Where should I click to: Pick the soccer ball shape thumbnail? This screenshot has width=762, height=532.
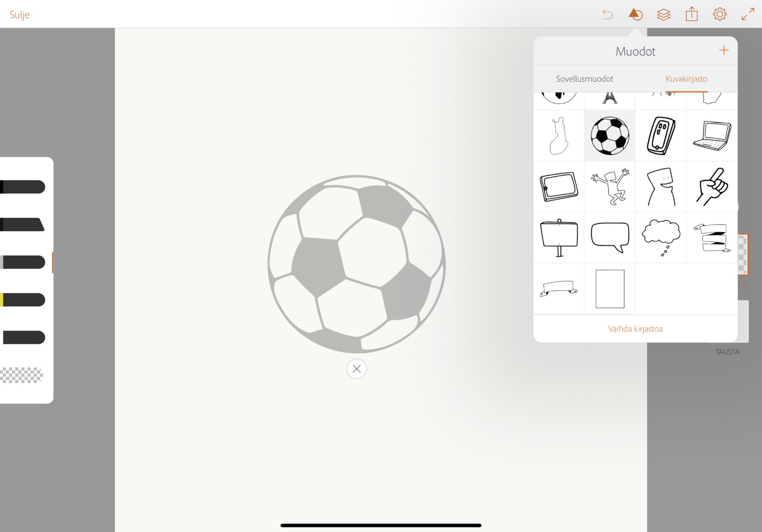pyautogui.click(x=610, y=136)
